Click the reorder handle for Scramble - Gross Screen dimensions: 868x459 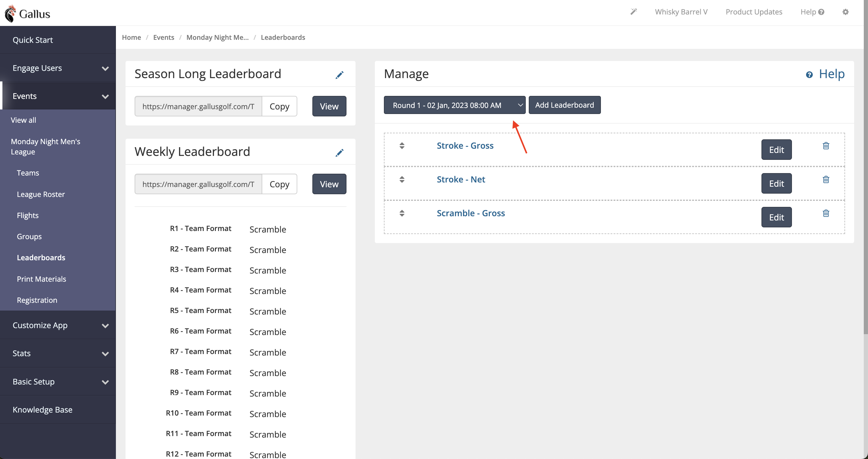pos(402,213)
